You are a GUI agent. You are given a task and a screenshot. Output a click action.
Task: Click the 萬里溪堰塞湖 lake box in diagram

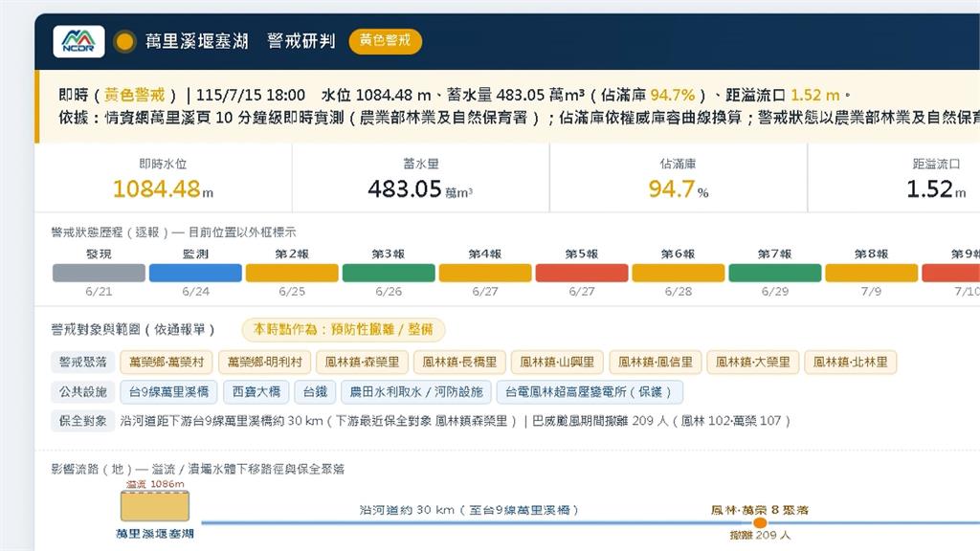[x=154, y=505]
